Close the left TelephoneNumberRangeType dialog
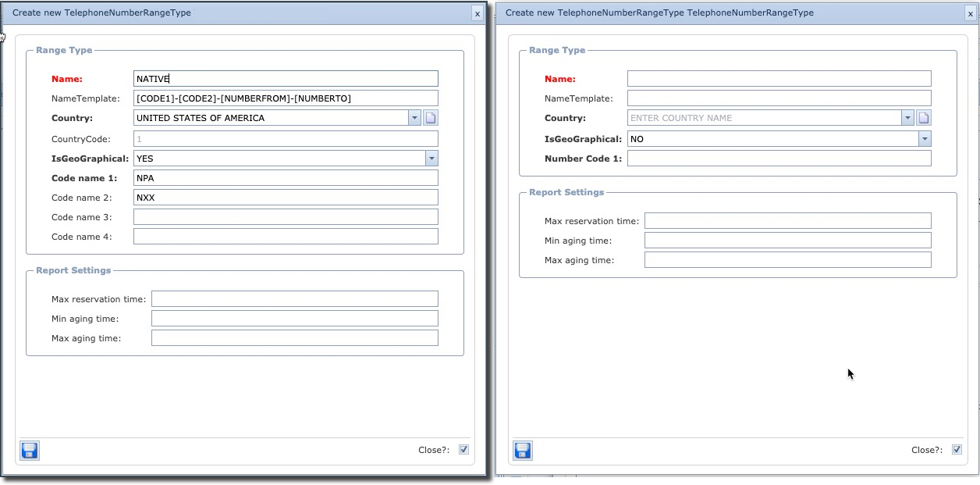 coord(478,13)
